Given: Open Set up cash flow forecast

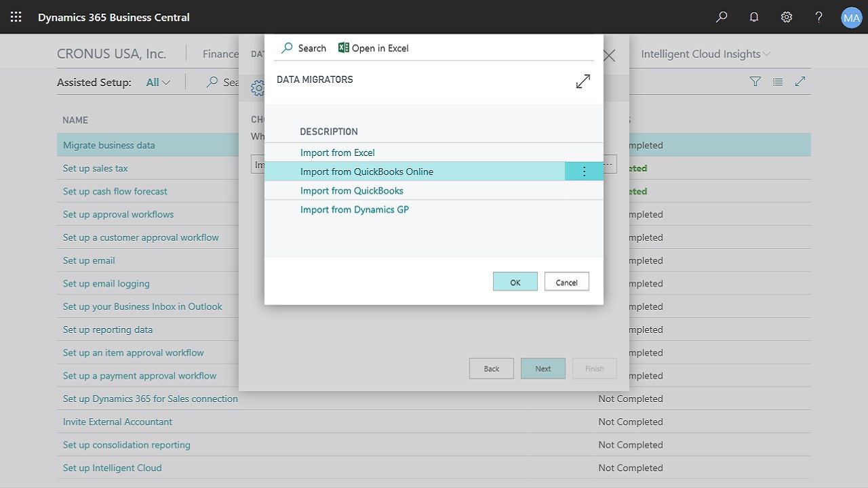Looking at the screenshot, I should 115,191.
